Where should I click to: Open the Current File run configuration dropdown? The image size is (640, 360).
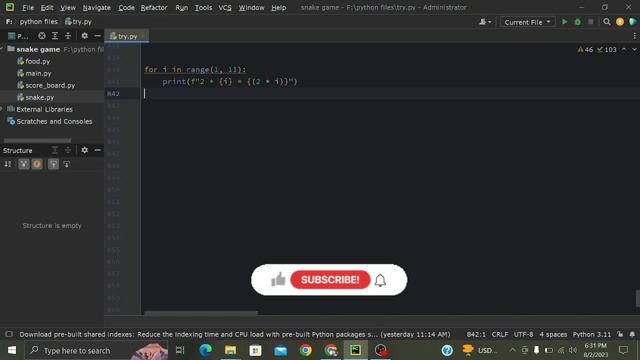pyautogui.click(x=527, y=22)
